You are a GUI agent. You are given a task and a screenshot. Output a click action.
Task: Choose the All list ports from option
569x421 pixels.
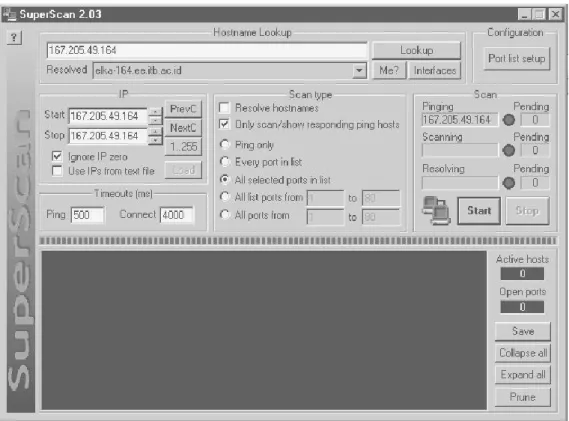pyautogui.click(x=225, y=197)
